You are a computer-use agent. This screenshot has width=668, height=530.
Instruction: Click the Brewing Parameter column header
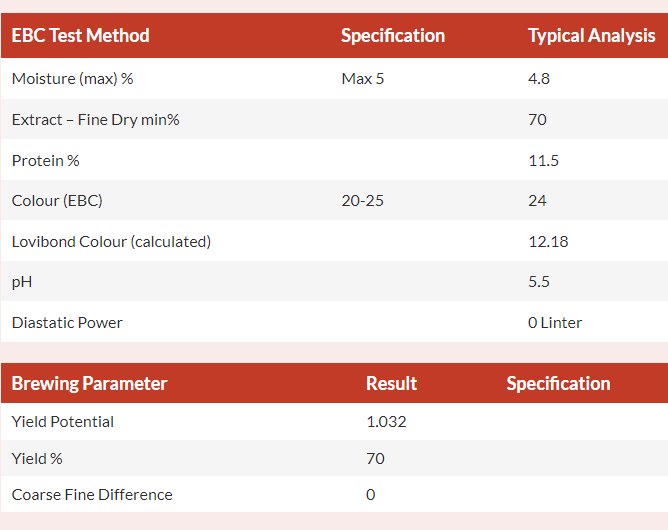click(x=89, y=383)
